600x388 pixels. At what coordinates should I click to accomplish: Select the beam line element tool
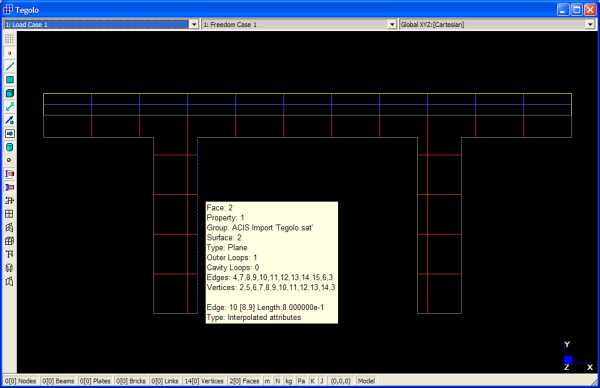[x=10, y=66]
